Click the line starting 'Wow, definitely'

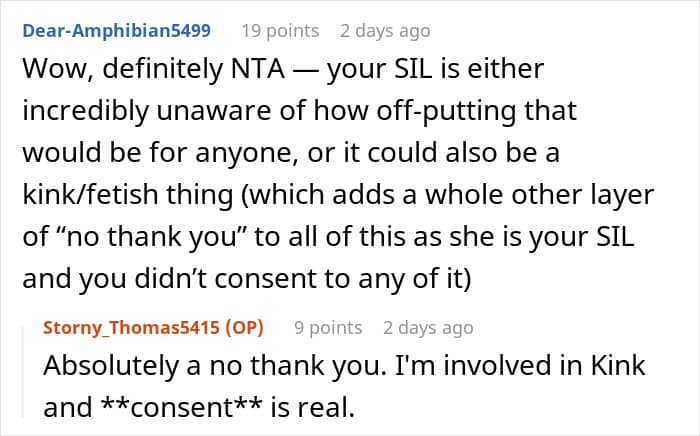tap(283, 69)
